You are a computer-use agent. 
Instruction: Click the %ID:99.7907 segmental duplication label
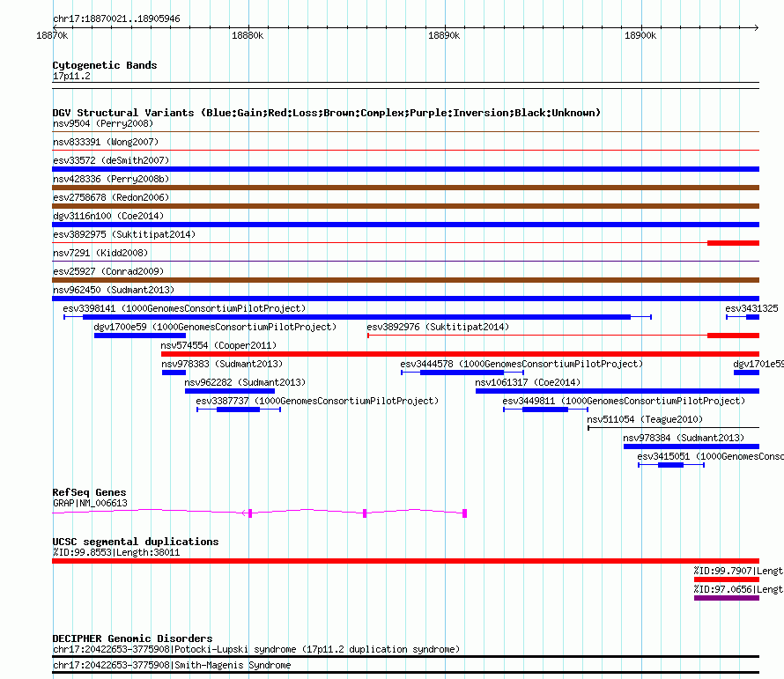tap(738, 571)
